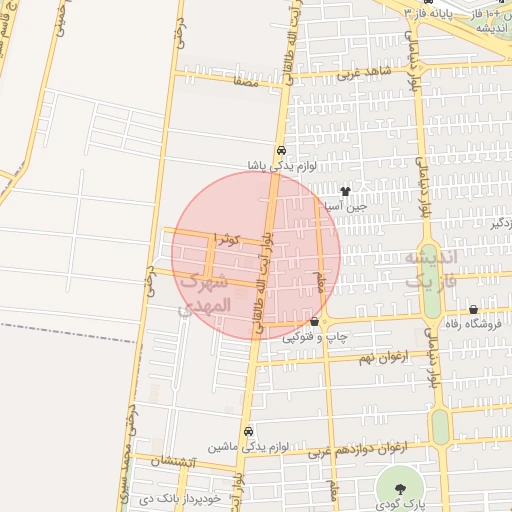Click the bus terminal icon by پایانه فاز ۳
This screenshot has width=512, height=512.
(429, 2)
